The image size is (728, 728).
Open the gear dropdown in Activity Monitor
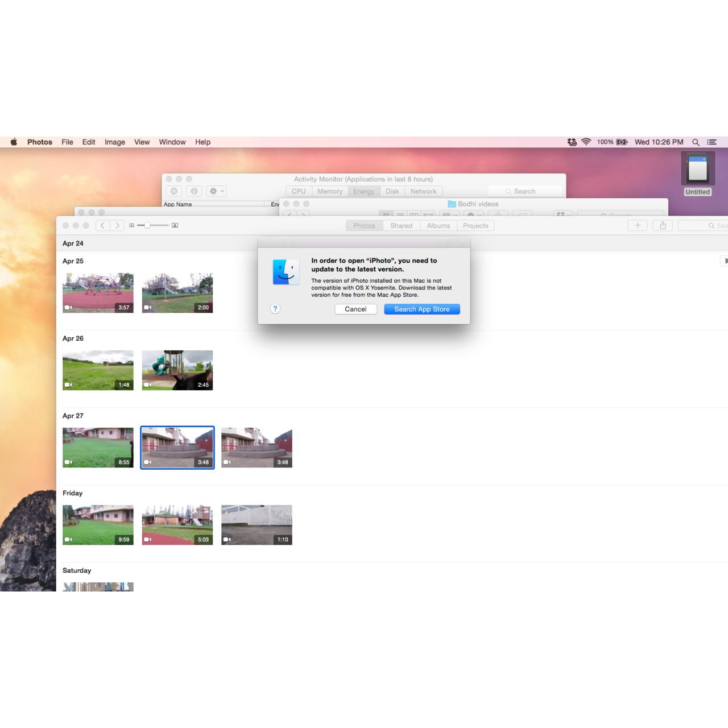pyautogui.click(x=217, y=191)
